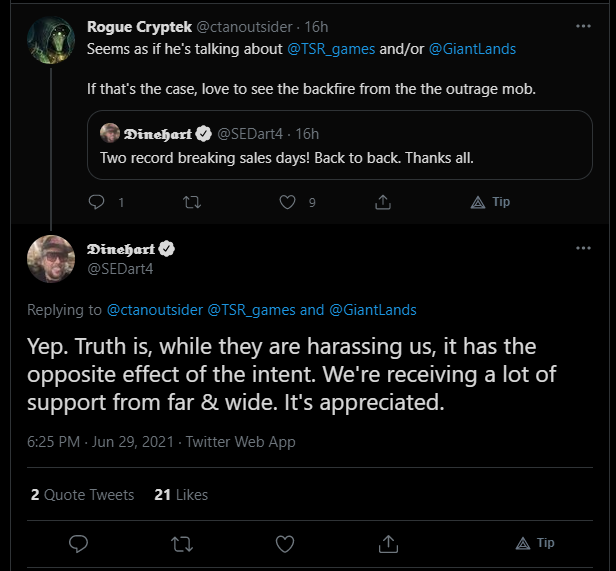The width and height of the screenshot is (616, 571).
Task: Open the more options menu on Rogue Cryptek's tweet
Action: point(583,26)
